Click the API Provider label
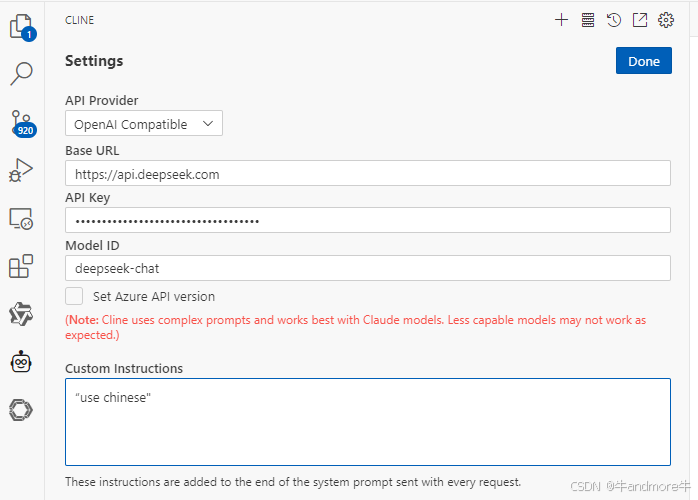The width and height of the screenshot is (698, 500). [101, 101]
